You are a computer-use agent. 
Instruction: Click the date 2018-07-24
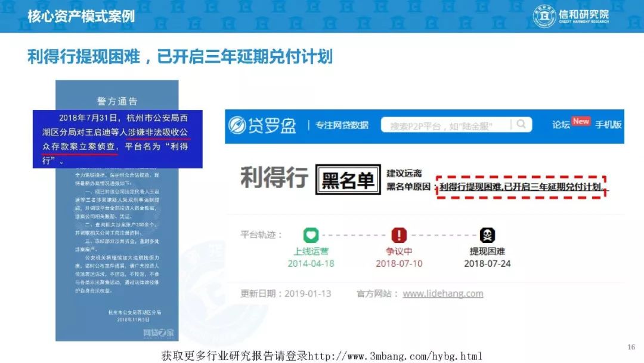pos(487,264)
